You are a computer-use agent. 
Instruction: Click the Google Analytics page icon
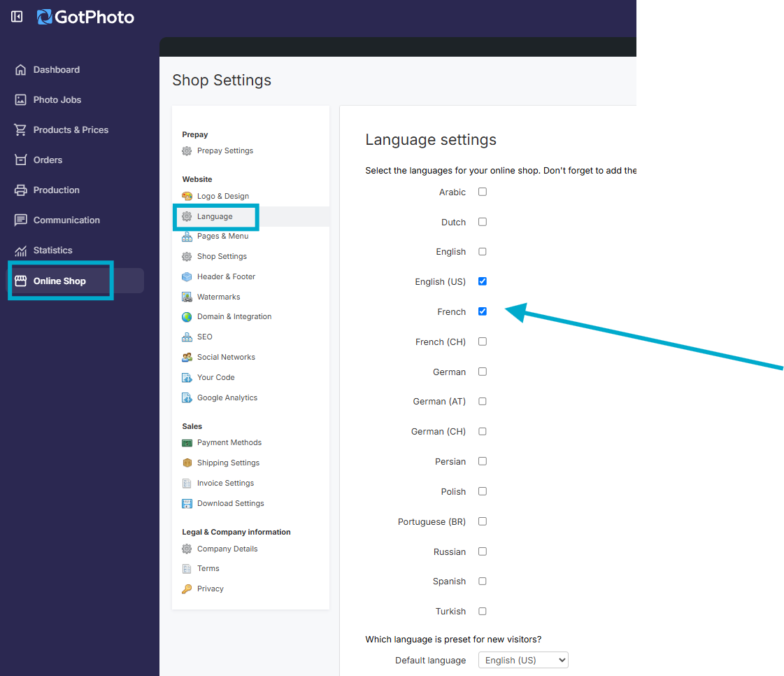pyautogui.click(x=187, y=397)
